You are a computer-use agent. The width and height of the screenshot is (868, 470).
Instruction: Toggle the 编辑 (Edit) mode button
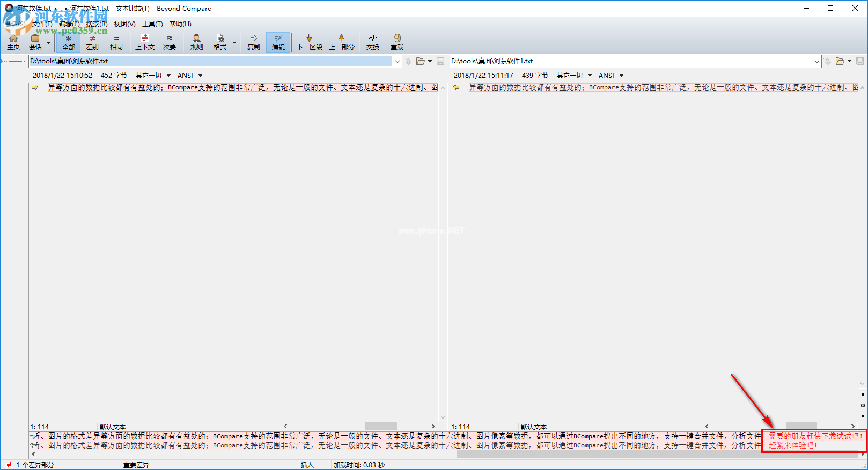tap(278, 42)
